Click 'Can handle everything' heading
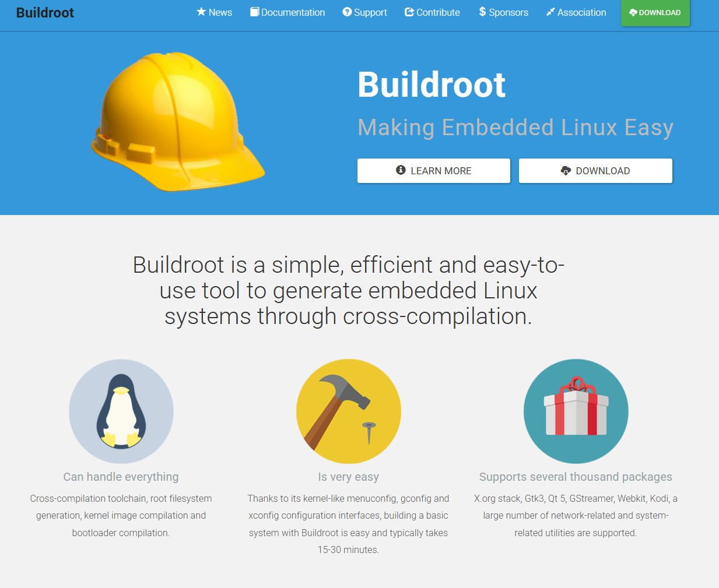Screen dimensions: 719x588 (x=121, y=477)
